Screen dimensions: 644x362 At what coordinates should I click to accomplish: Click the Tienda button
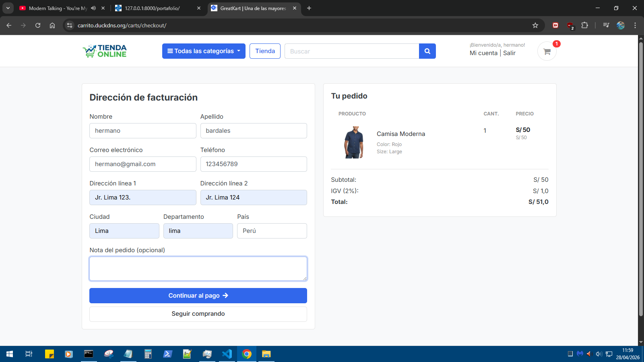tap(265, 51)
